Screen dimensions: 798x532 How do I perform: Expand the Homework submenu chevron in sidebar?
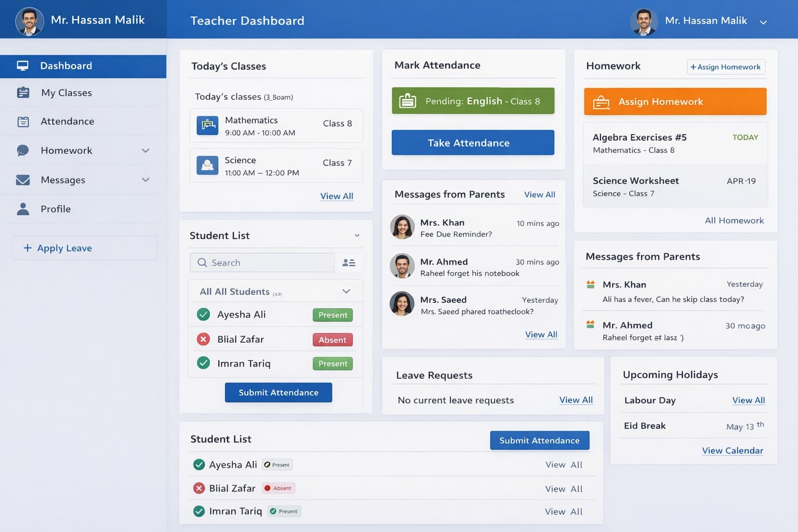coord(145,151)
